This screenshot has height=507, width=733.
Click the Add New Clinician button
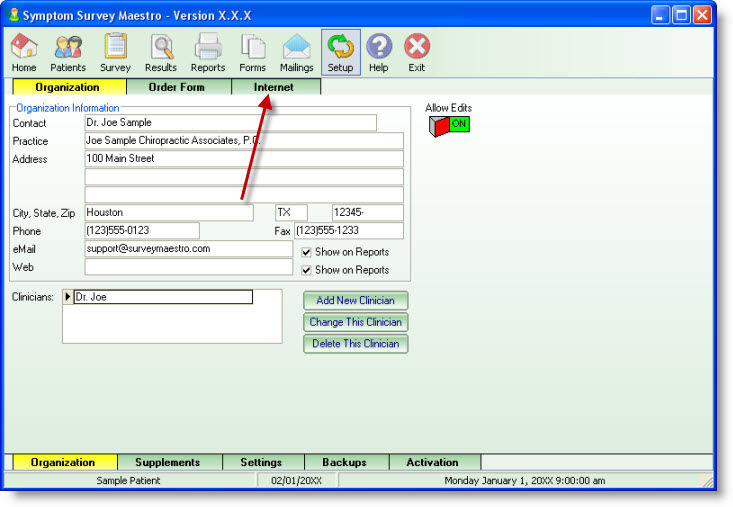(355, 301)
